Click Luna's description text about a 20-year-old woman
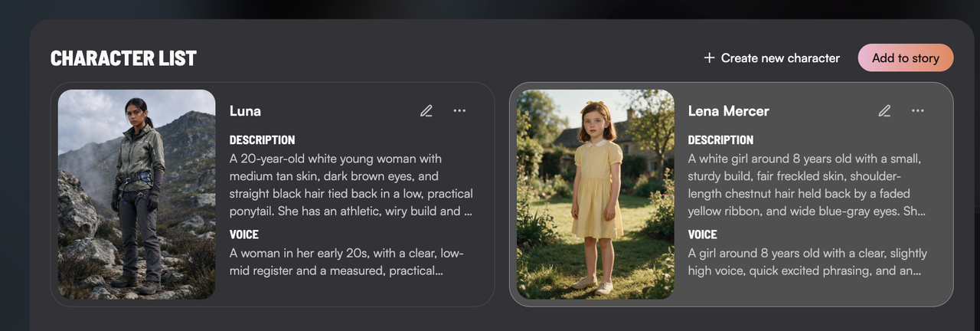Viewport: 980px width, 331px height. pyautogui.click(x=351, y=185)
